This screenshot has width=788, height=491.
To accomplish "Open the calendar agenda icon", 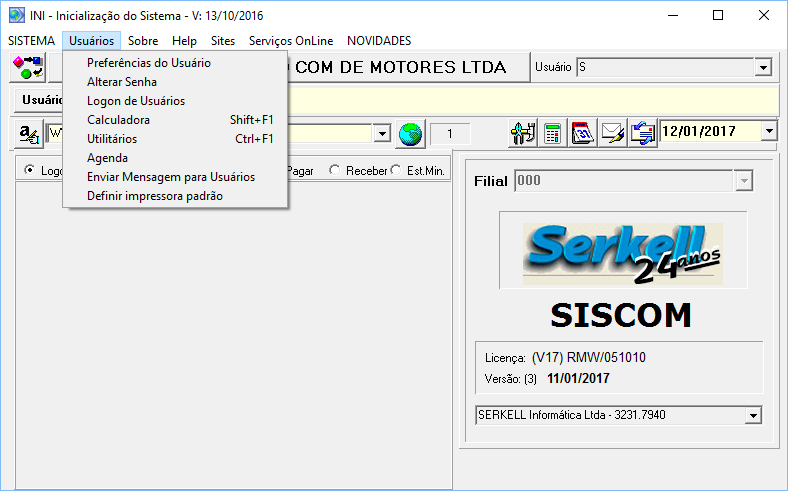I will pyautogui.click(x=582, y=134).
